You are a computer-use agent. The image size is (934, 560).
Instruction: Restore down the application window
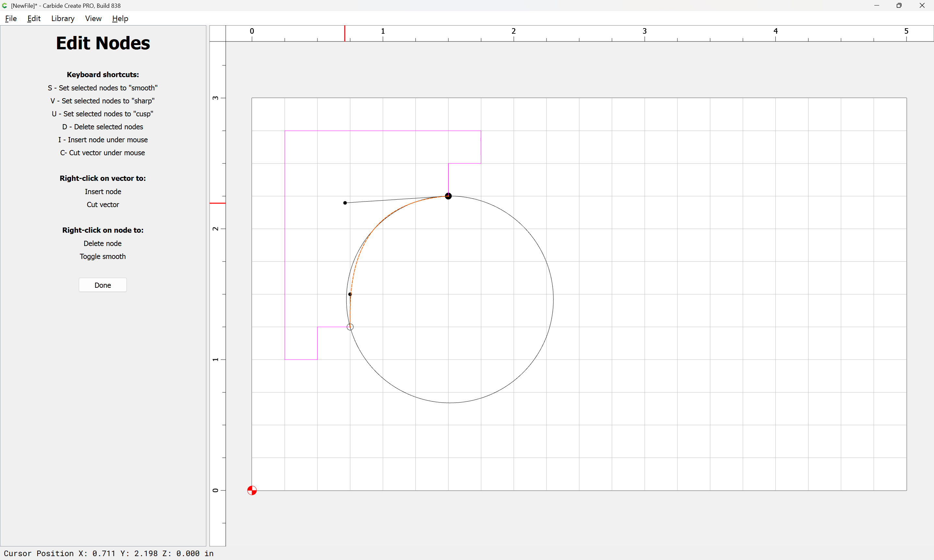[899, 6]
